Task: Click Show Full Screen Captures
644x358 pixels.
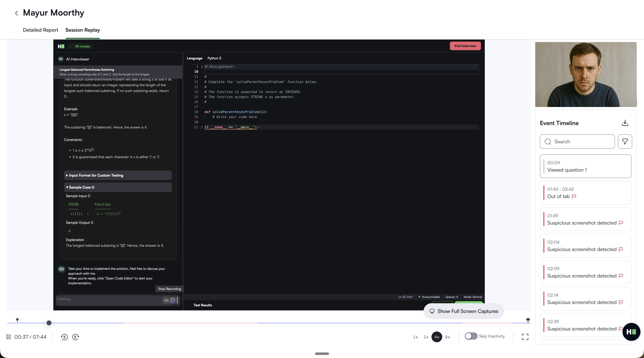Action: tap(464, 311)
